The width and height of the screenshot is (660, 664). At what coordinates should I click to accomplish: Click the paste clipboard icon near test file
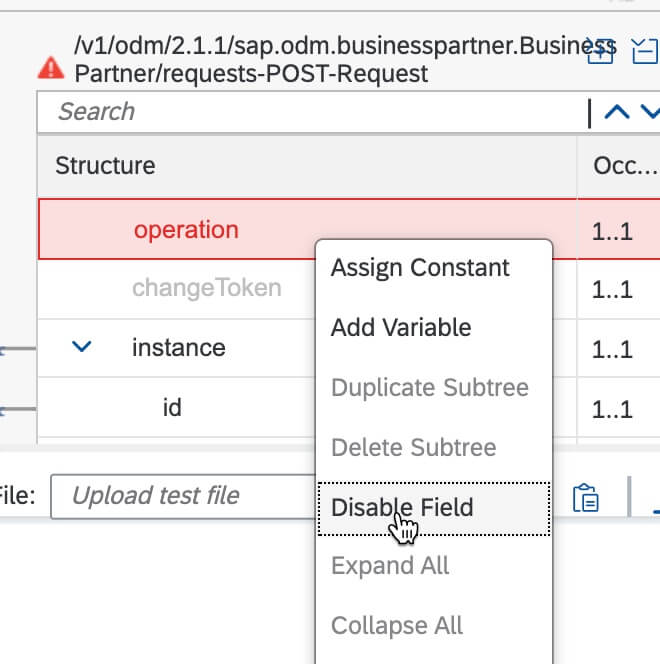pos(585,498)
